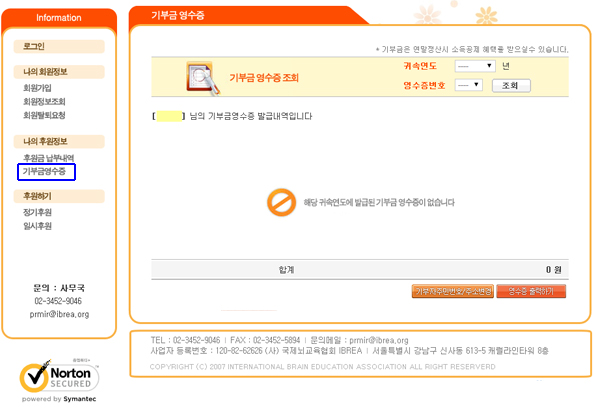Open 후원금 납부내역 link
596x418 pixels.
(49, 158)
